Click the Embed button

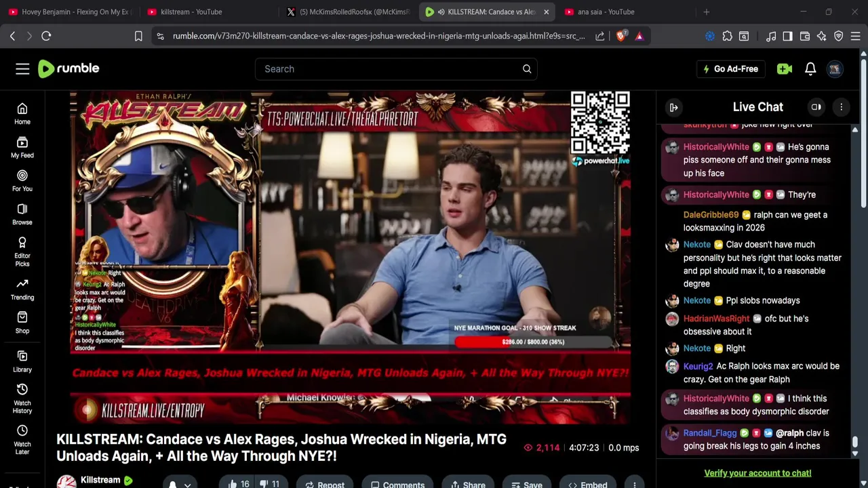click(587, 484)
